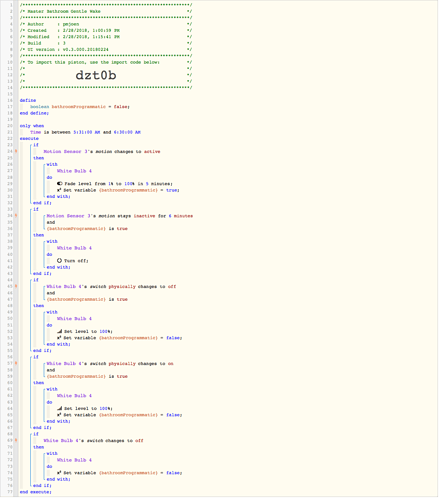
Task: Click orange trigger marker beside line 69
Action: coord(16,440)
